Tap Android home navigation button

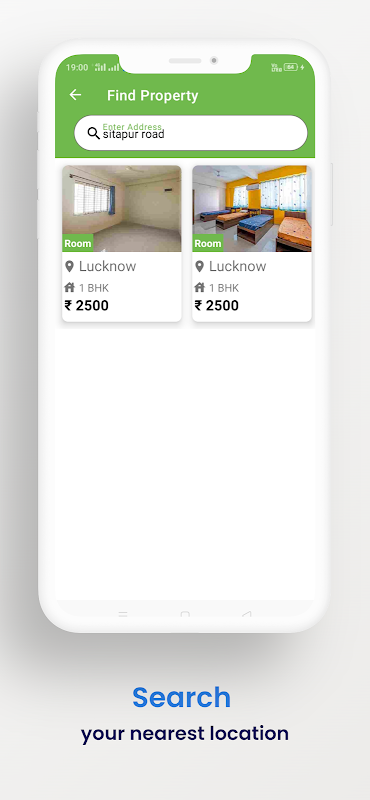tap(185, 614)
